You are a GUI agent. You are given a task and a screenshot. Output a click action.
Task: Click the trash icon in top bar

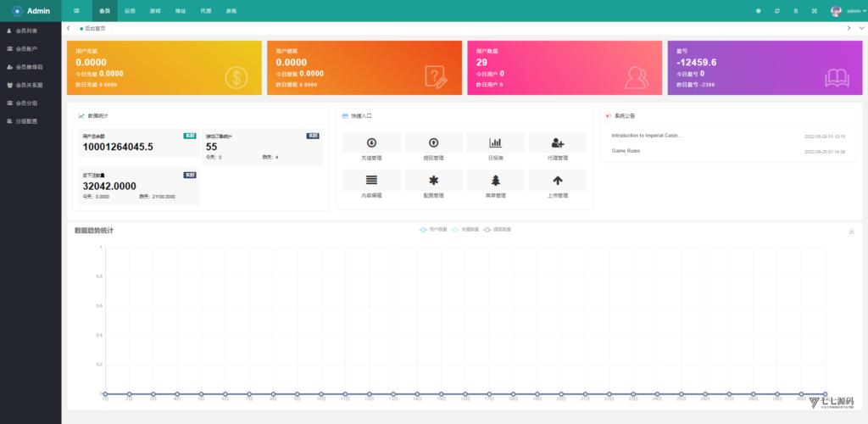795,11
